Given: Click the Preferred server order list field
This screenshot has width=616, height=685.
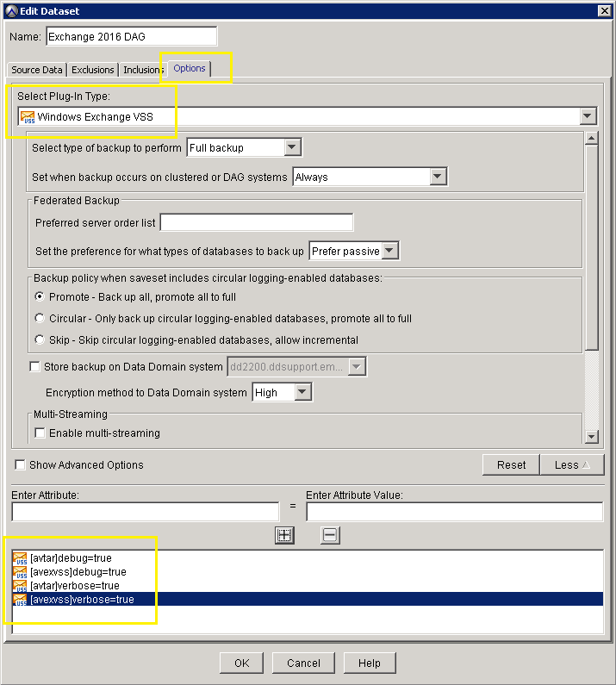Looking at the screenshot, I should [257, 222].
